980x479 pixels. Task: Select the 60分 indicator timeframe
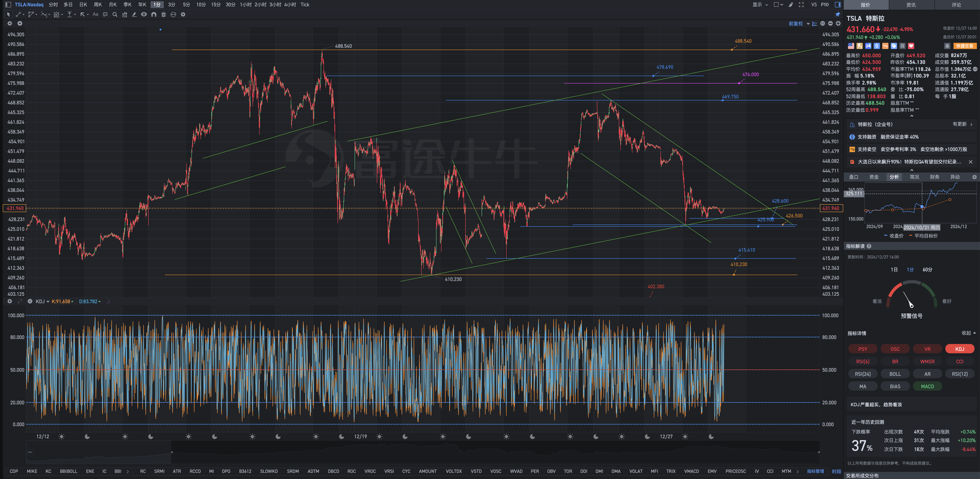point(927,269)
